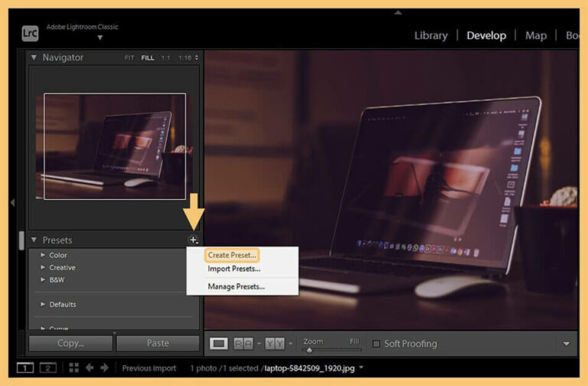Collapse the Presets panel

click(x=34, y=240)
